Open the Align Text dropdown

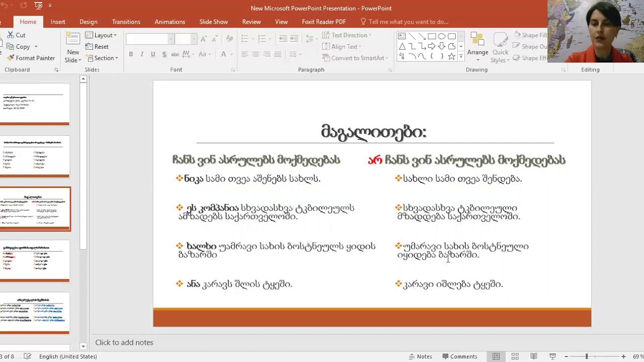click(342, 47)
